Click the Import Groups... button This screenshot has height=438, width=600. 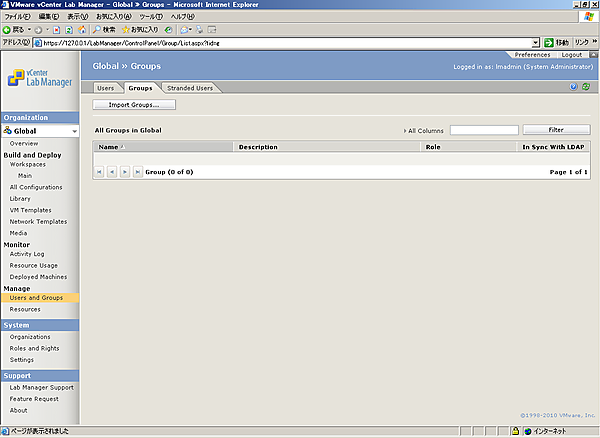click(x=134, y=105)
